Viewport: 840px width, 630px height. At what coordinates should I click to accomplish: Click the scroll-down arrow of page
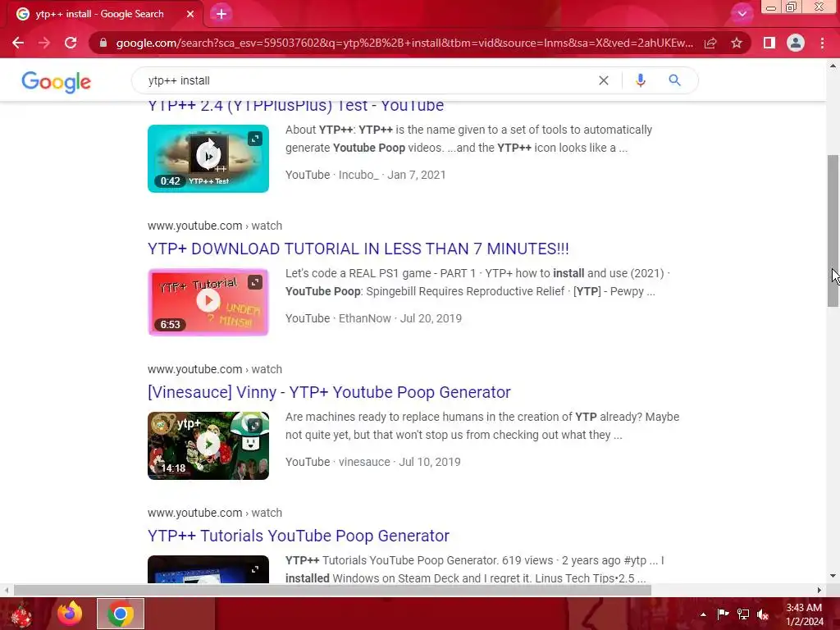833,577
